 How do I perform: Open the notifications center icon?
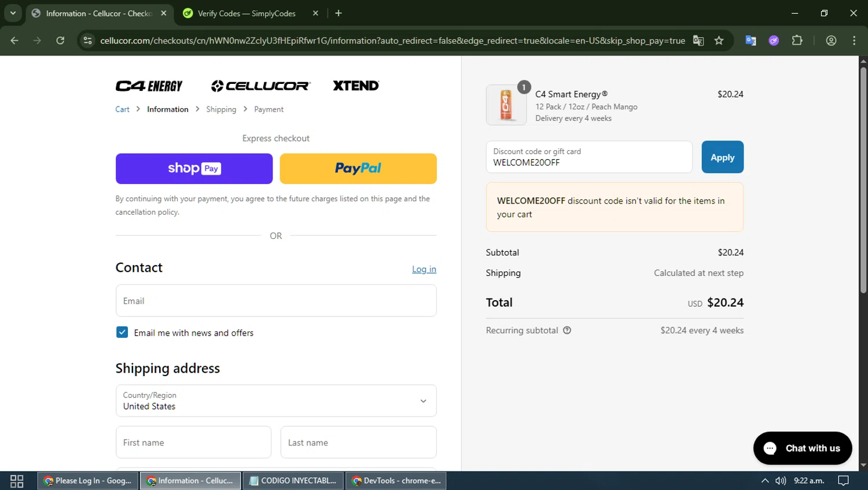point(843,481)
